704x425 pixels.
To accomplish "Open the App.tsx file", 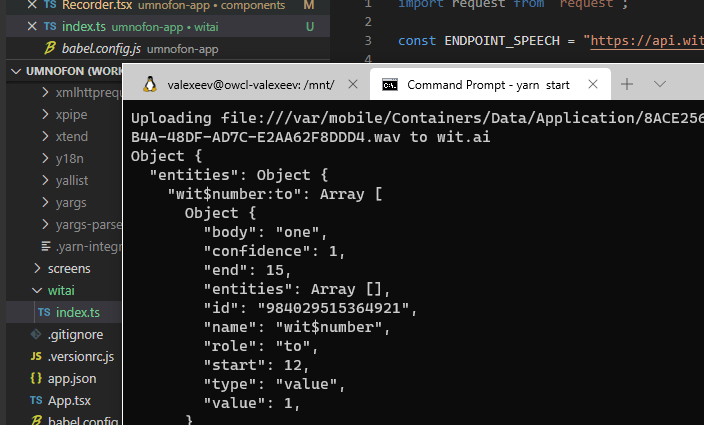I will point(69,400).
